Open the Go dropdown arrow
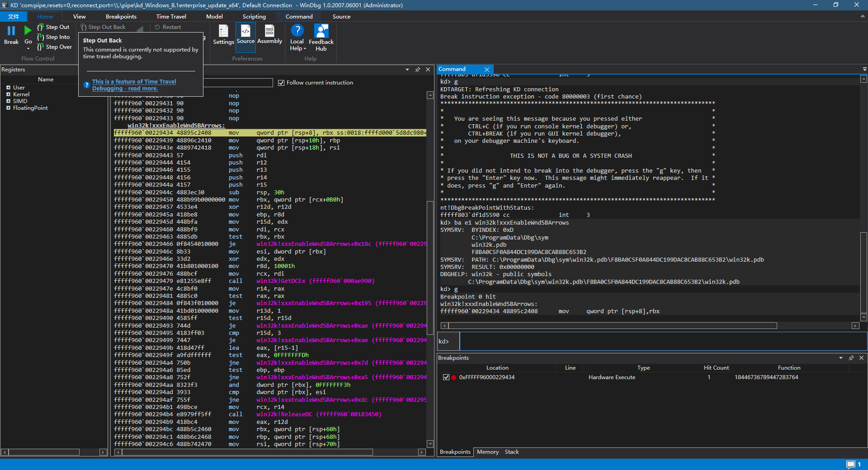This screenshot has height=470, width=868. 28,48
